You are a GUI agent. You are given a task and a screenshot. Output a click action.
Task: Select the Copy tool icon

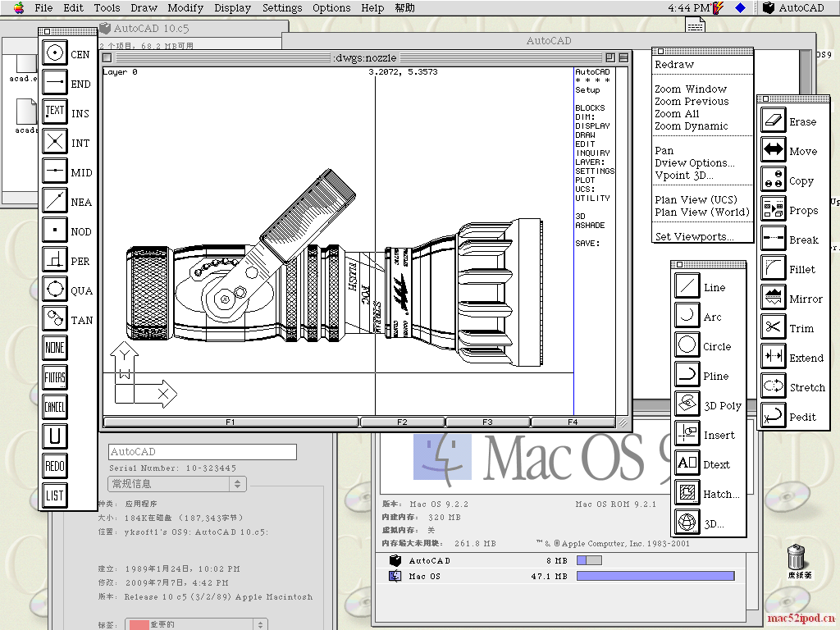click(x=773, y=179)
